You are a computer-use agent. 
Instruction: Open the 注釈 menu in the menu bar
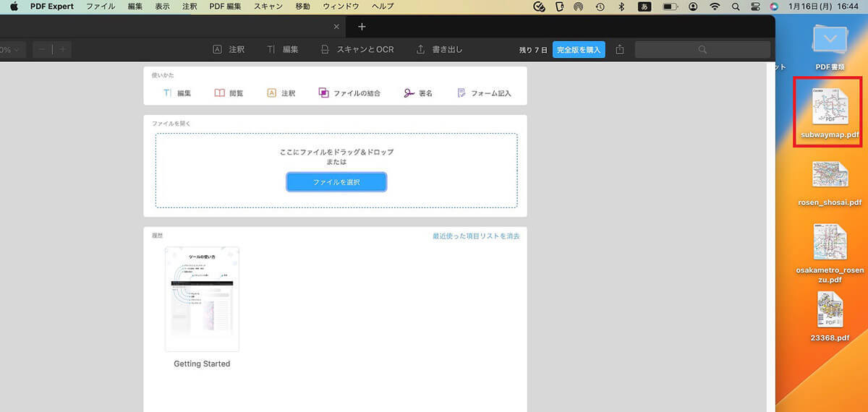[x=190, y=7]
